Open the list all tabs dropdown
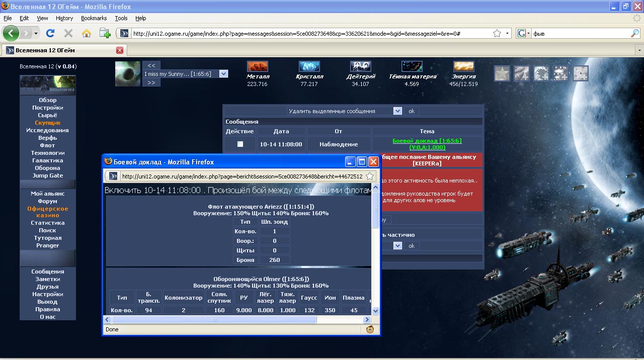The height and width of the screenshot is (360, 644). click(x=639, y=50)
